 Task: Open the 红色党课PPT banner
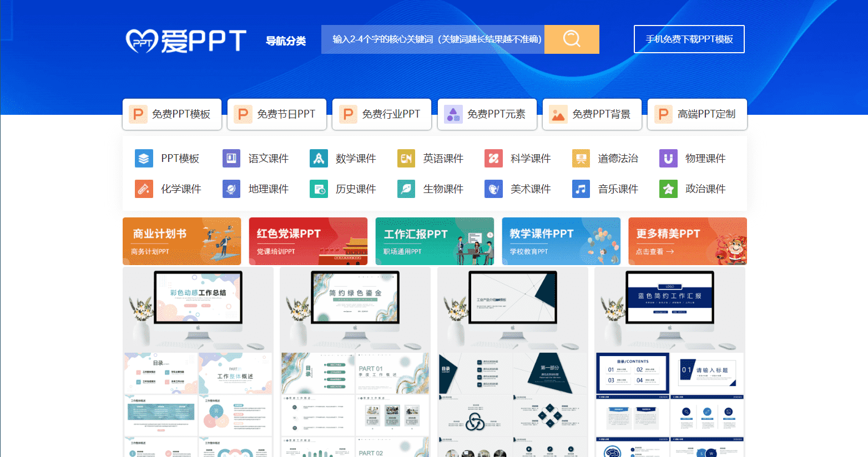[308, 241]
